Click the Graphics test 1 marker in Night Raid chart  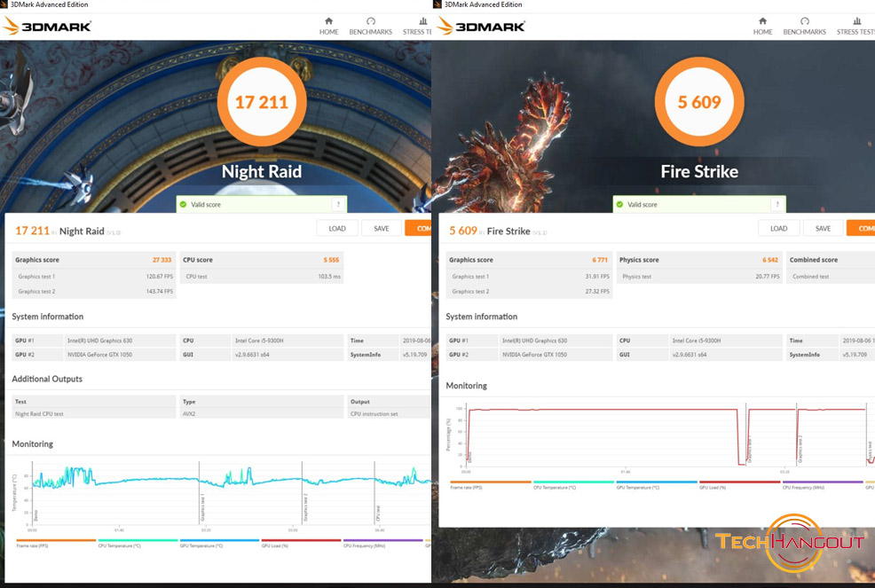point(202,506)
